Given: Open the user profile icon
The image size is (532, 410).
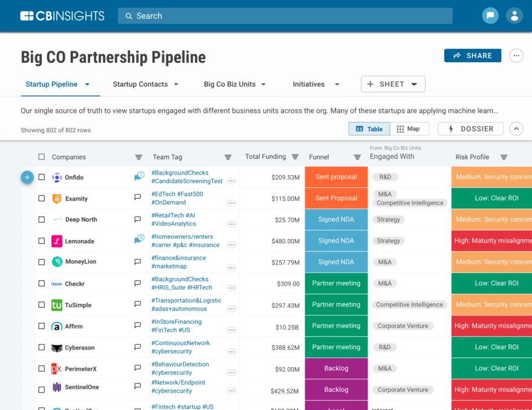Looking at the screenshot, I should point(514,15).
